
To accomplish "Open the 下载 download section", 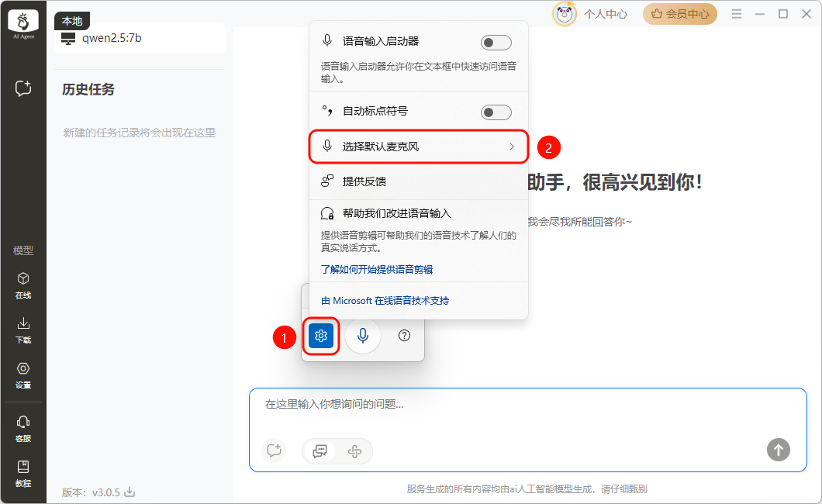I will [23, 329].
